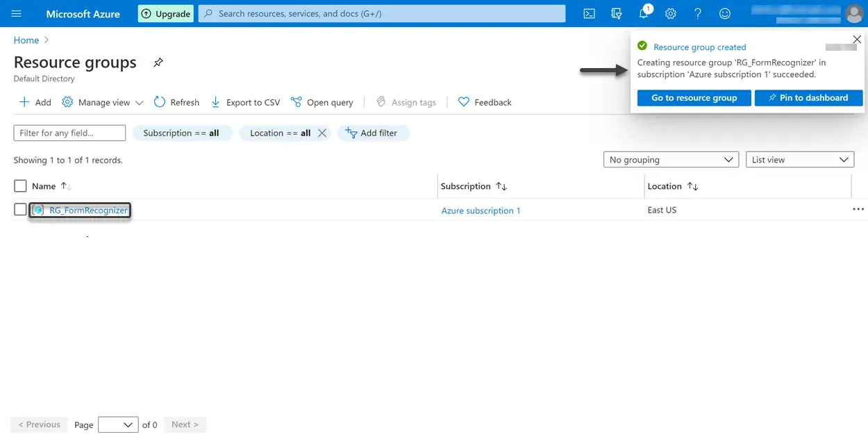The image size is (868, 446).
Task: Open Azure subscription 1 link
Action: [481, 210]
